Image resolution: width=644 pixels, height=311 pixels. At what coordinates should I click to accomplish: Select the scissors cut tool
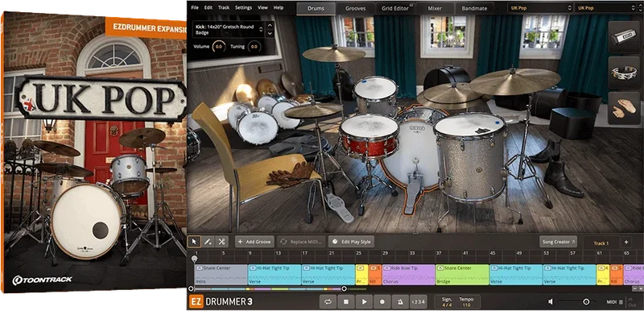[x=221, y=242]
